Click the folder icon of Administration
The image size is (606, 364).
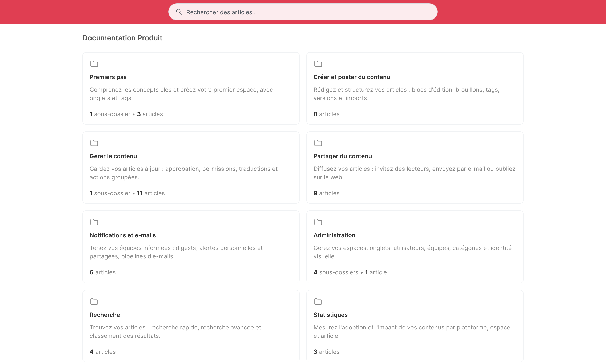click(318, 222)
